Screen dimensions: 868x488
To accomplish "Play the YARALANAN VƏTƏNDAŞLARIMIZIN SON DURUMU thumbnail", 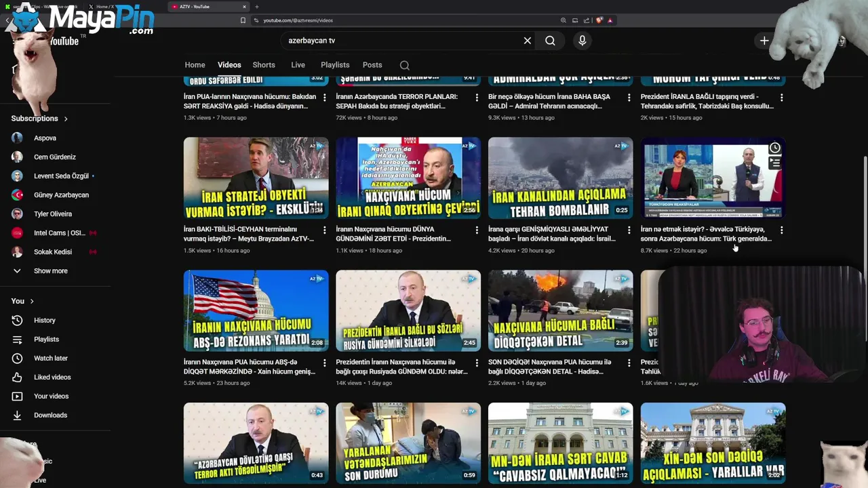I will 408,443.
